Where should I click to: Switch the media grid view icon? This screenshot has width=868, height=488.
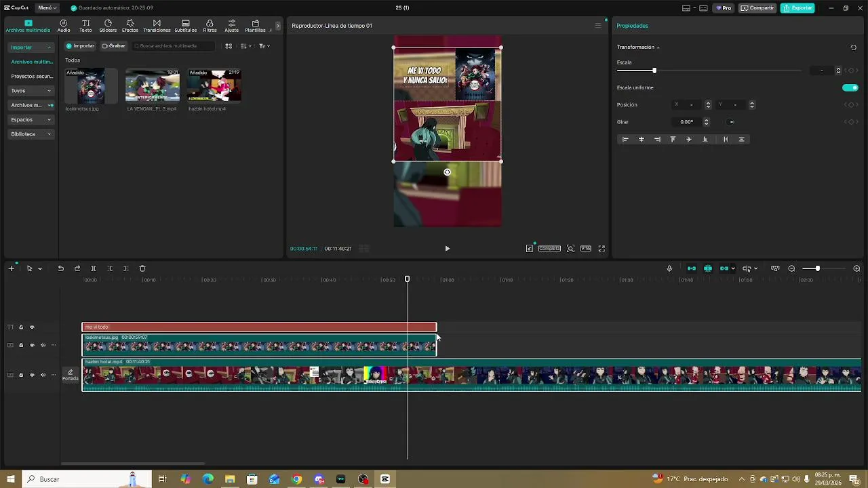[229, 46]
